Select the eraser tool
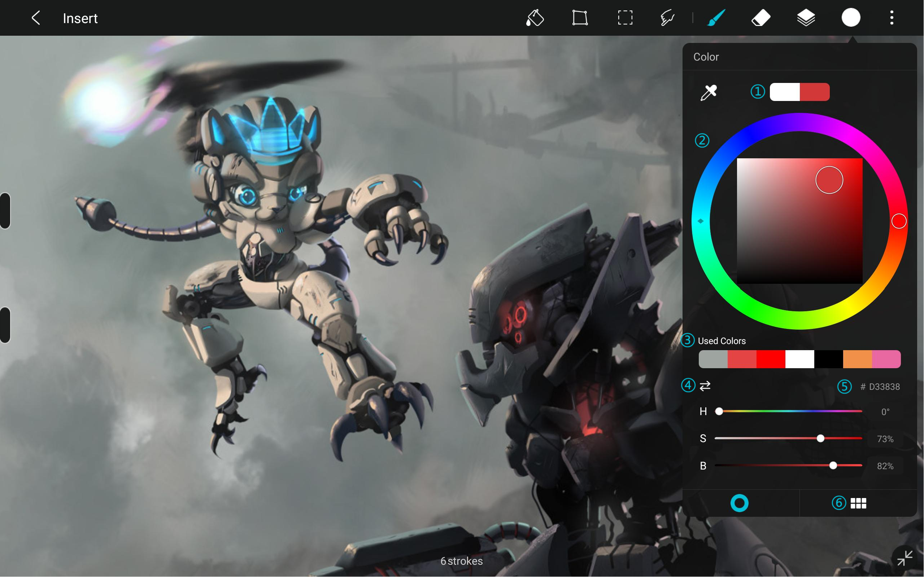This screenshot has height=577, width=924. click(761, 18)
